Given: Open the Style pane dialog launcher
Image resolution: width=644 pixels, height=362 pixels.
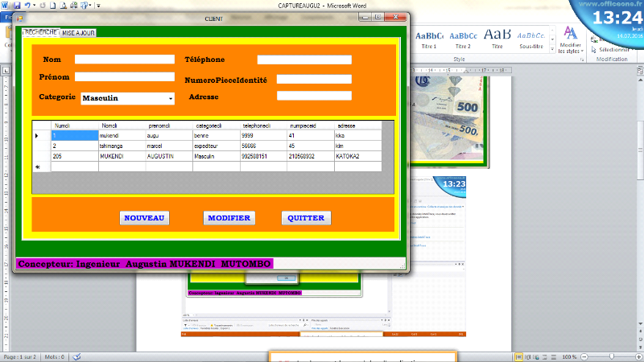Looking at the screenshot, I should point(582,60).
